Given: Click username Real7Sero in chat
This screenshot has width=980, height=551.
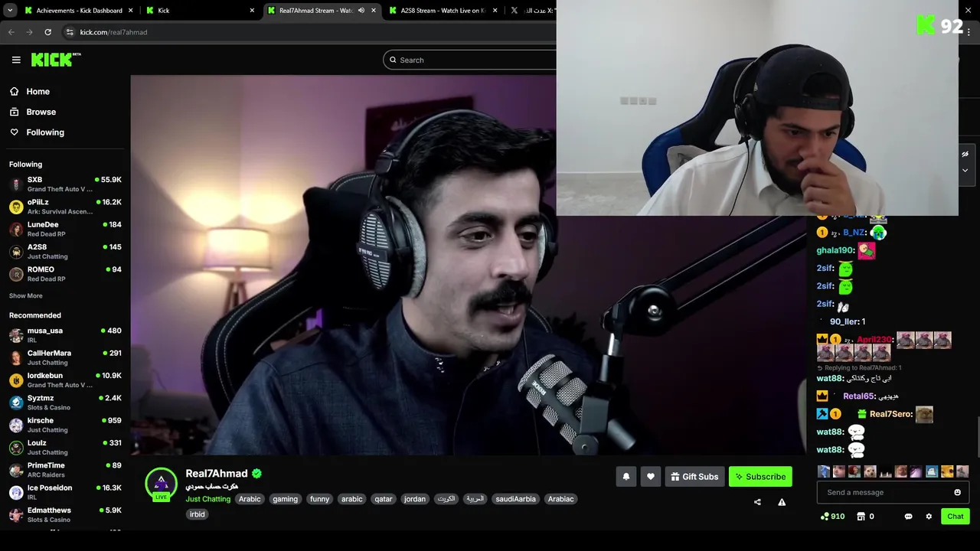Looking at the screenshot, I should (890, 414).
